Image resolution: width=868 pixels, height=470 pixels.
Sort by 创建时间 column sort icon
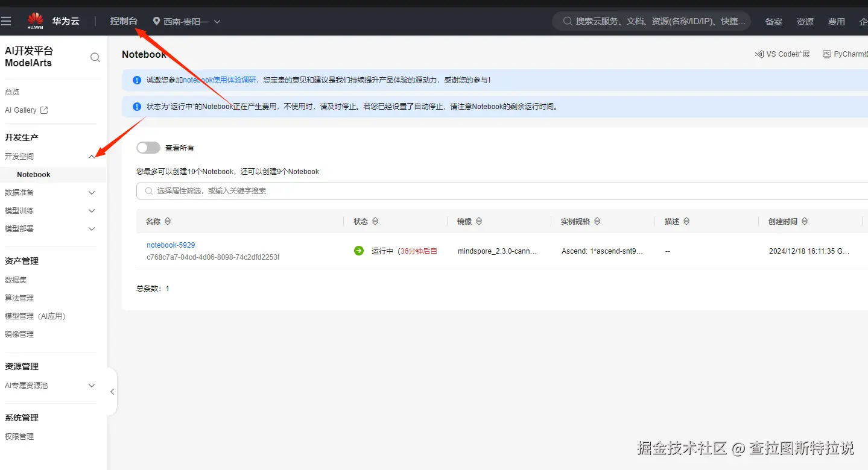tap(805, 222)
